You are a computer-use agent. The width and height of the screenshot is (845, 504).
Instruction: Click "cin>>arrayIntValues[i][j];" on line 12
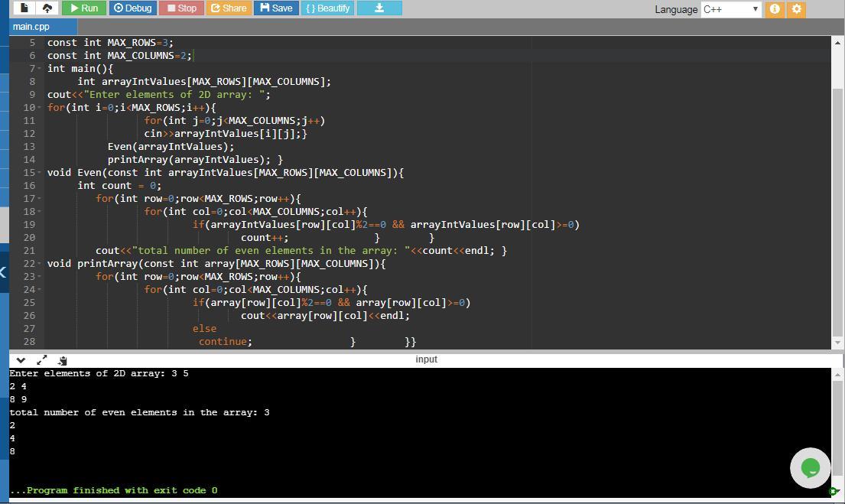tap(223, 134)
